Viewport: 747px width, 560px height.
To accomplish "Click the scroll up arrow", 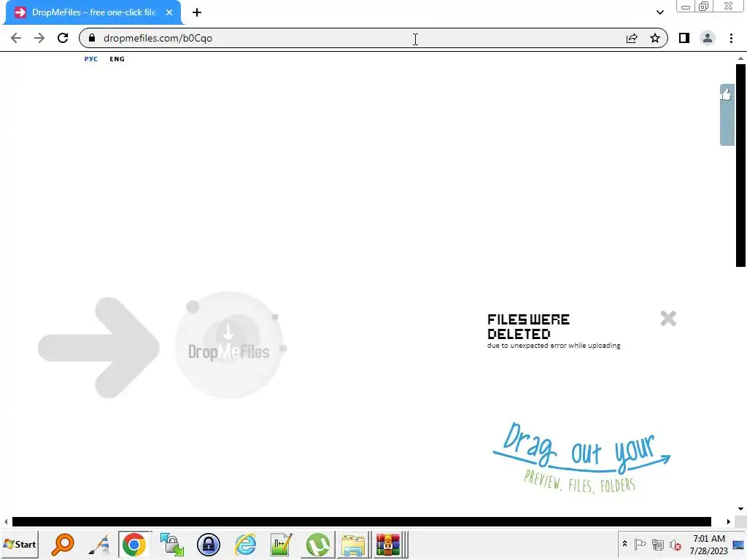I will [740, 58].
